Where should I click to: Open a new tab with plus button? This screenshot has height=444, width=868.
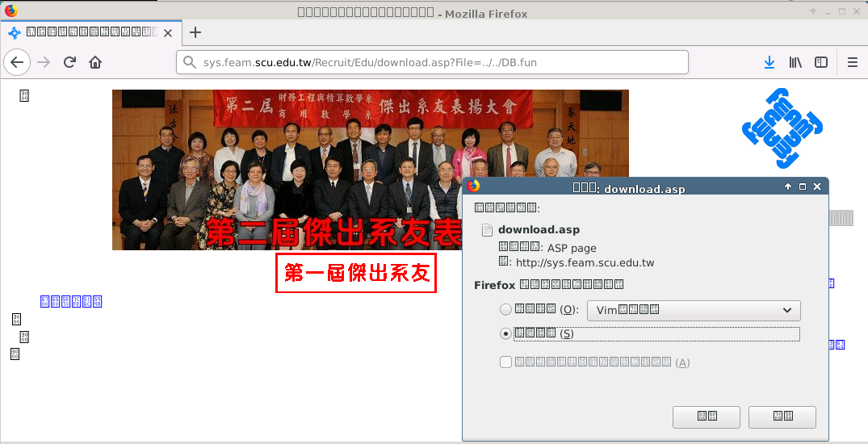pyautogui.click(x=195, y=32)
